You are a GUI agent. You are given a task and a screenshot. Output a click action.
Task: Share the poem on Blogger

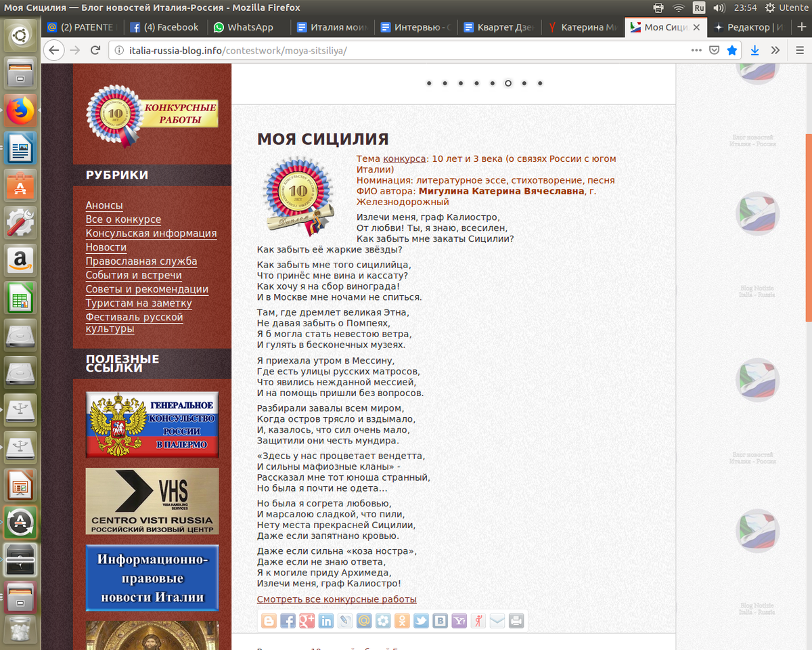click(x=269, y=621)
